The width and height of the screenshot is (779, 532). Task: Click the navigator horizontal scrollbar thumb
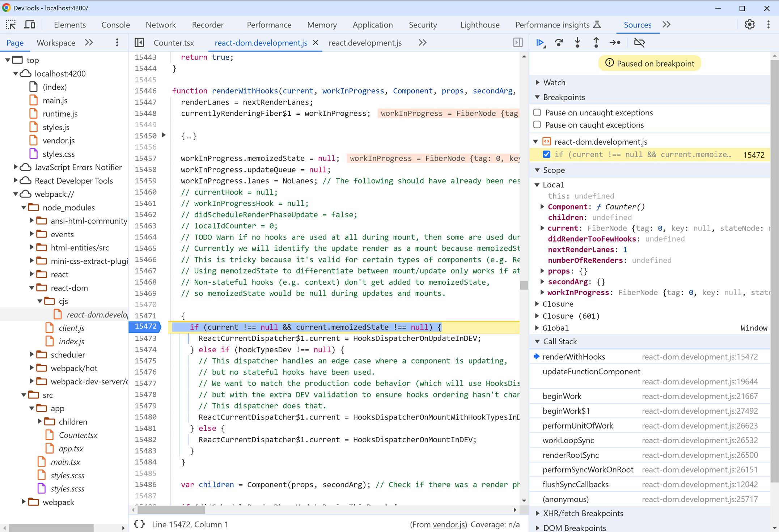tap(51, 528)
